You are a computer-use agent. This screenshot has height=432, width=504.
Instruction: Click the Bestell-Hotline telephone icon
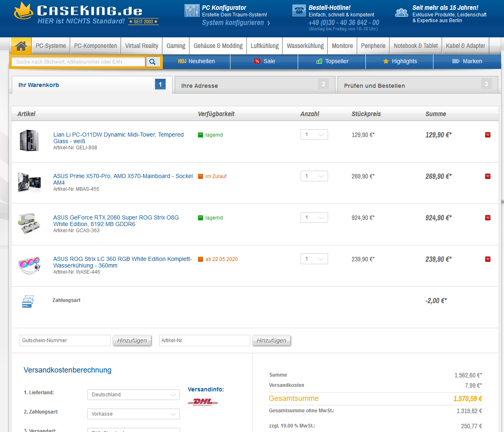pyautogui.click(x=299, y=11)
